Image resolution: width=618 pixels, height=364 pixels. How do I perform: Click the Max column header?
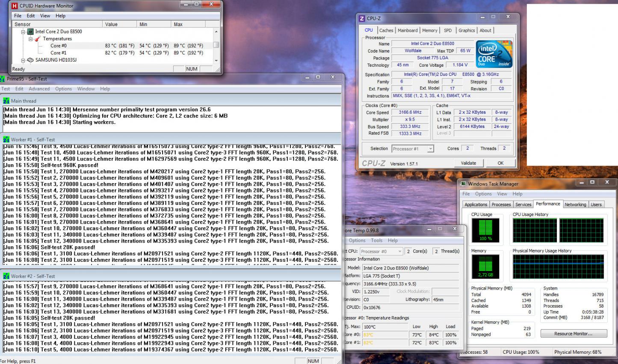tap(188, 24)
